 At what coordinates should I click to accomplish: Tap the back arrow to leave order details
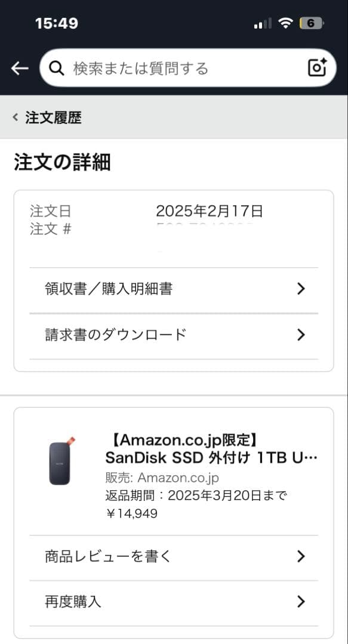point(19,67)
